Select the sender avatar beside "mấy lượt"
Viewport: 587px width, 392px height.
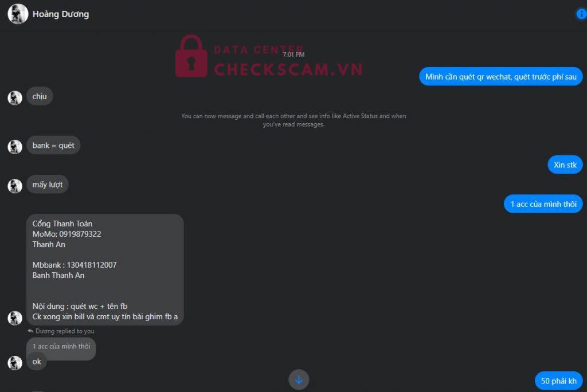[x=15, y=186]
